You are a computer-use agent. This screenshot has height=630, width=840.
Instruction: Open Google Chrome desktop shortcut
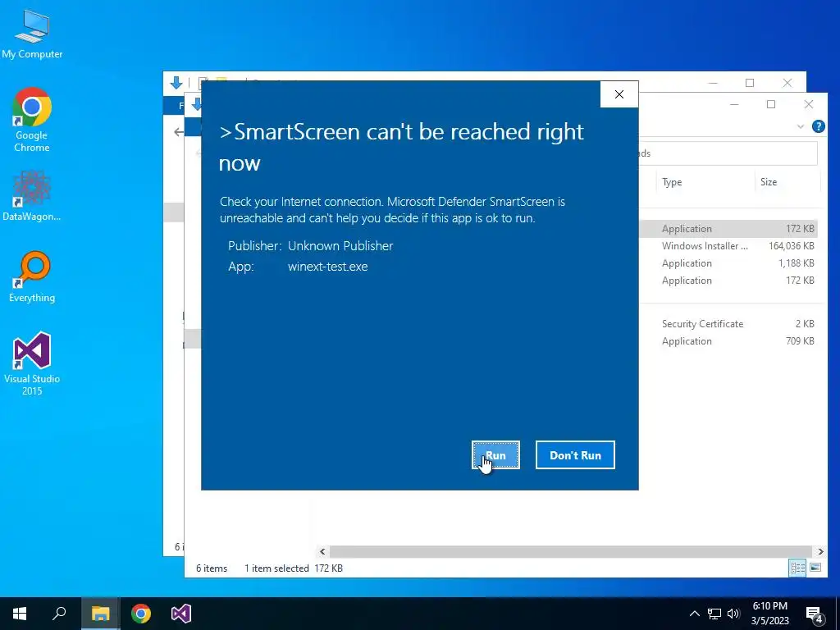pyautogui.click(x=32, y=120)
